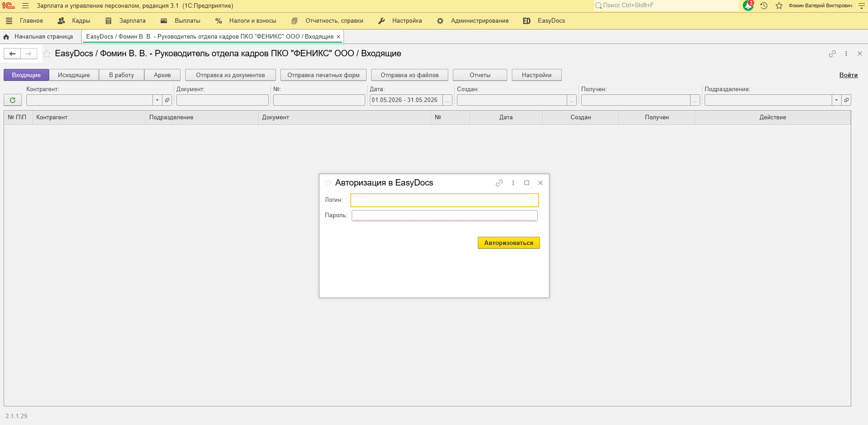The image size is (868, 425).
Task: Open the Контрагент selection form icon
Action: [167, 100]
